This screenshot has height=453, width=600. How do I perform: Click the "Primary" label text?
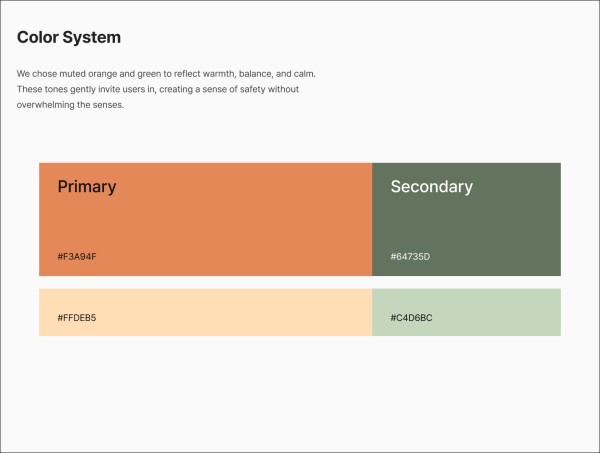[87, 187]
